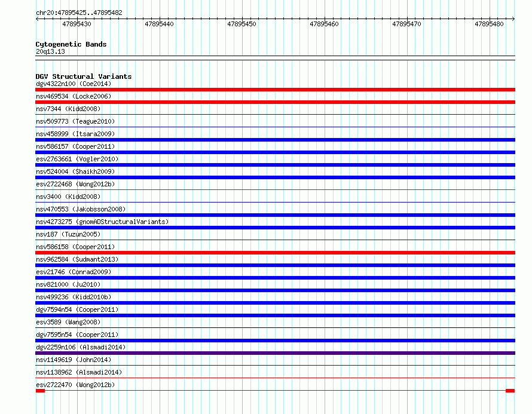The image size is (532, 414).
Task: Select nsv586158 (Cooper2011) variant
Action: coord(75,247)
